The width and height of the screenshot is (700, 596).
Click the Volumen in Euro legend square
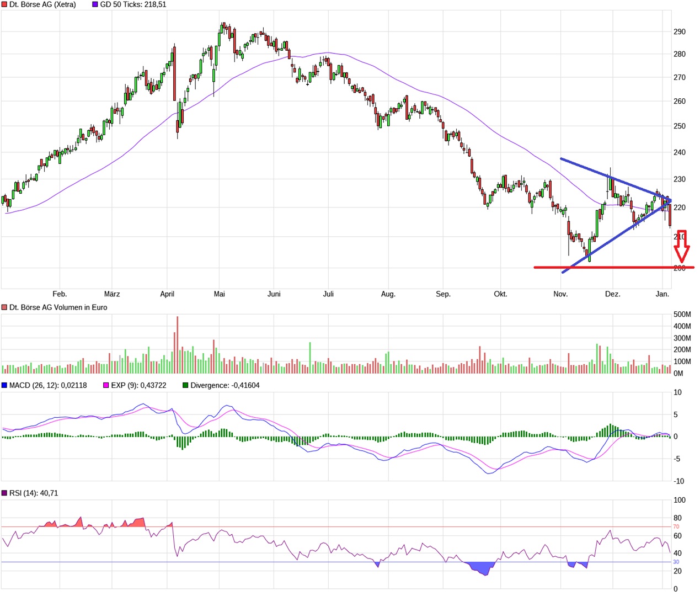click(x=4, y=307)
